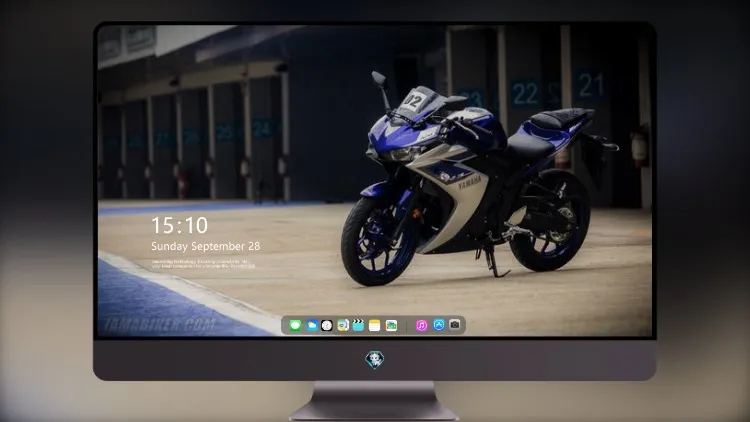This screenshot has height=422, width=750.
Task: Open the Camera app in dock
Action: 455,325
